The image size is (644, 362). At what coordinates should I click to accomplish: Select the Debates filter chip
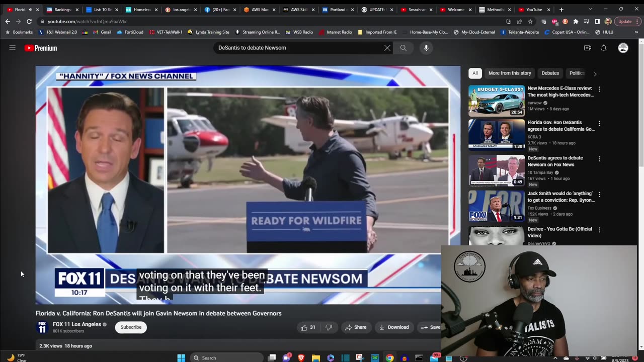[550, 73]
